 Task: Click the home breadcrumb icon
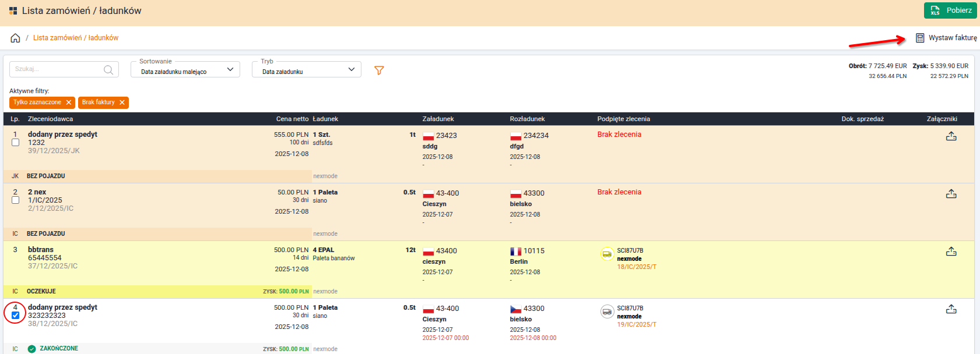coord(15,38)
